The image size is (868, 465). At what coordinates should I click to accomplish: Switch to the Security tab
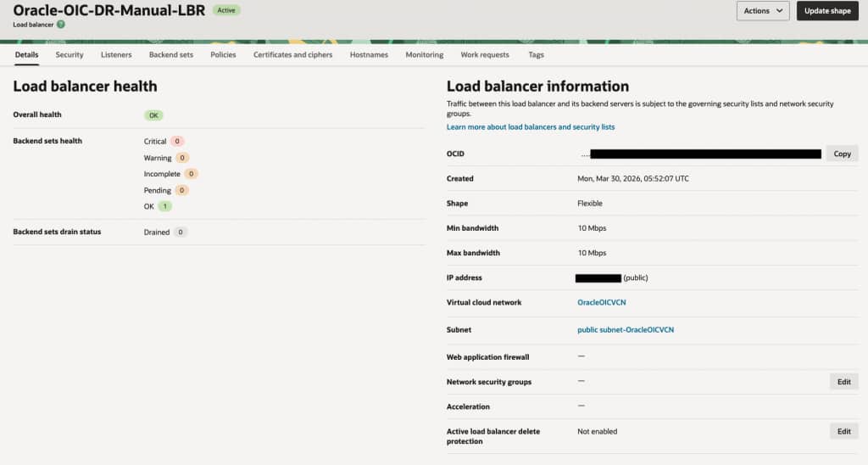(x=70, y=54)
